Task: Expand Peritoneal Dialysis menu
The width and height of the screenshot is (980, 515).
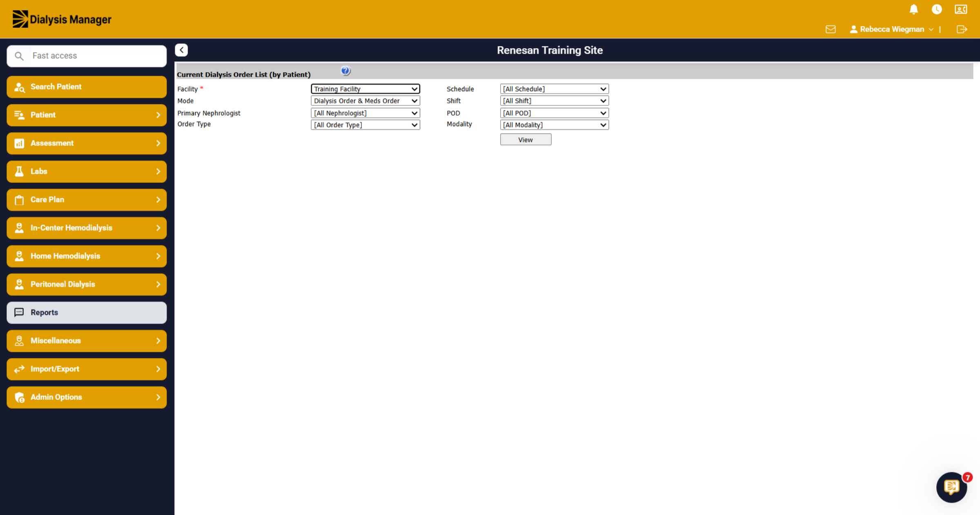Action: pos(87,284)
